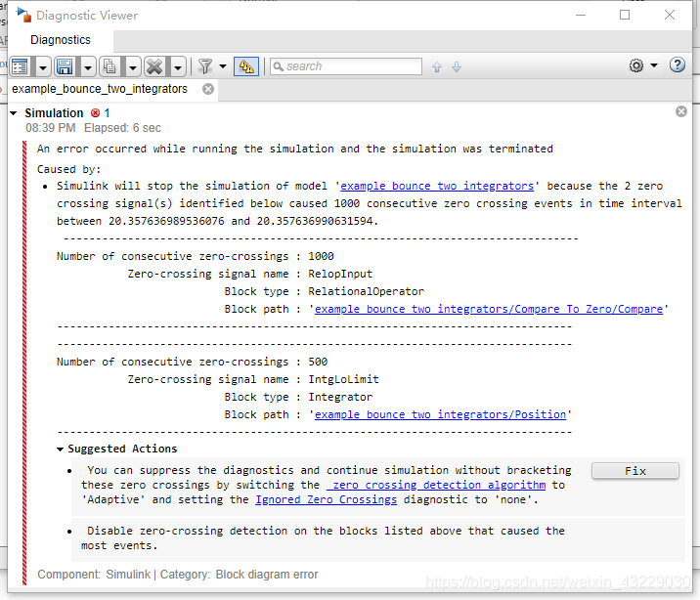Open the settings gear dropdown arrow

[654, 65]
